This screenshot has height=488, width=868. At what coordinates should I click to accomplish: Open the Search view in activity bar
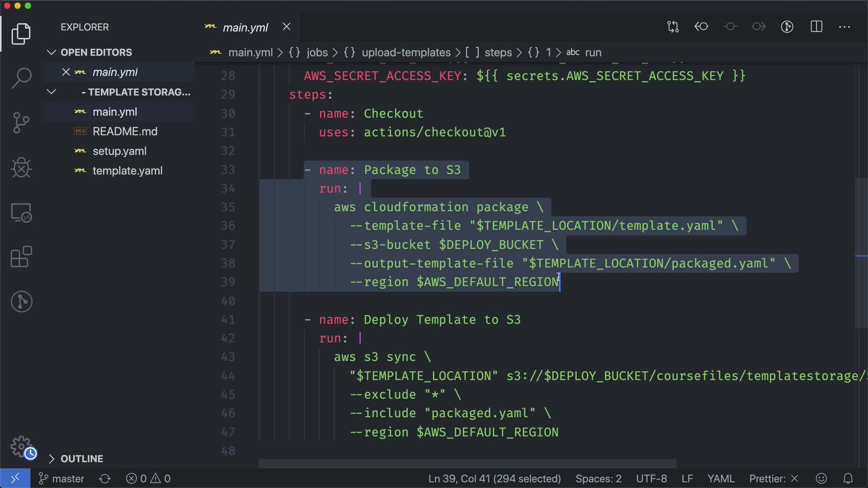coord(21,78)
